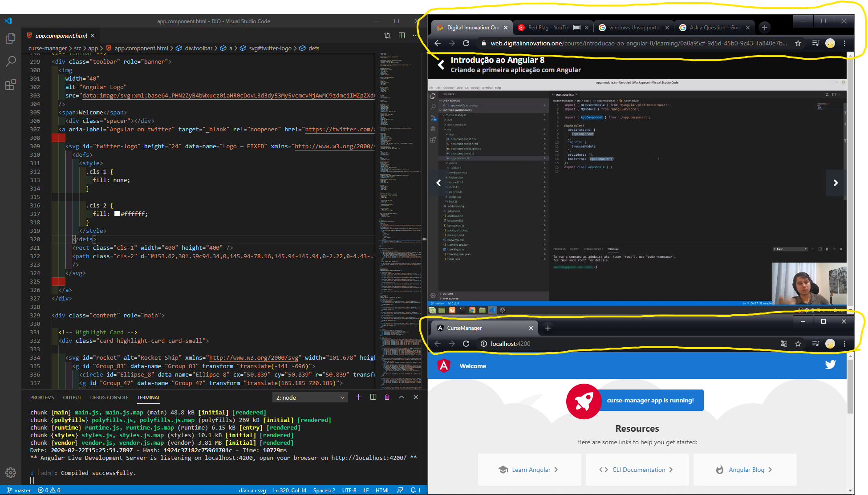Open notifications bell in VS Code status bar
868x495 pixels.
[415, 490]
